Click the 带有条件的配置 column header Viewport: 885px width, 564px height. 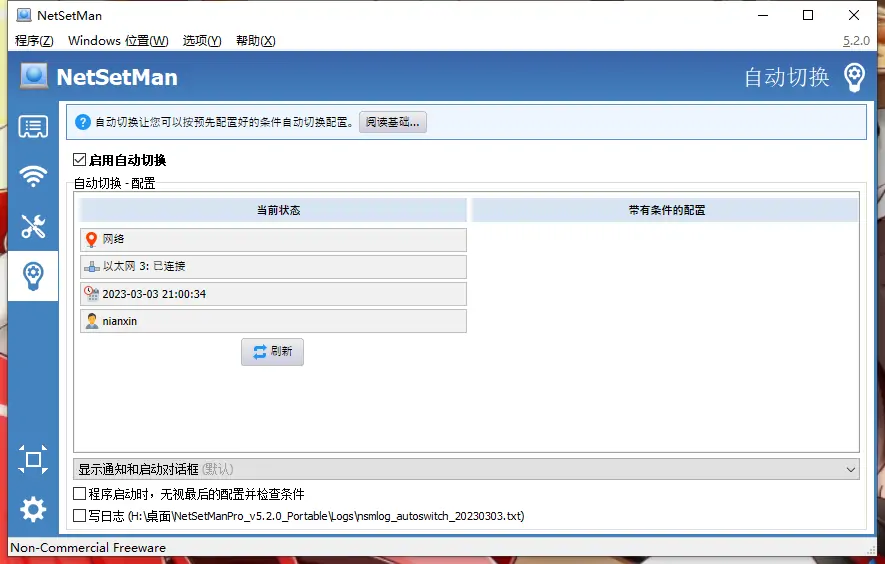665,210
